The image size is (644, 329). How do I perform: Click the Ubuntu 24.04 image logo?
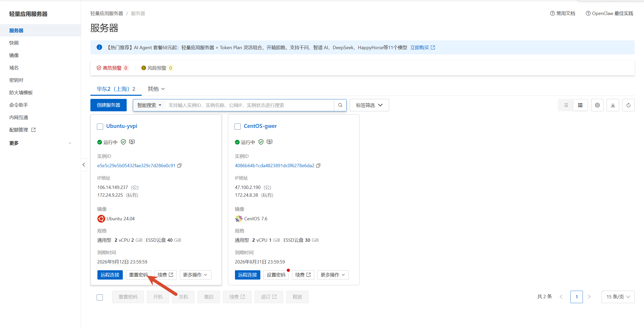click(101, 219)
